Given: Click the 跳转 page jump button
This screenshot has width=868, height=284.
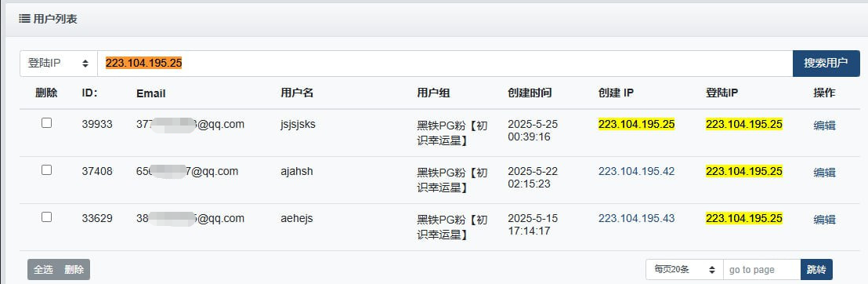Looking at the screenshot, I should click(816, 270).
